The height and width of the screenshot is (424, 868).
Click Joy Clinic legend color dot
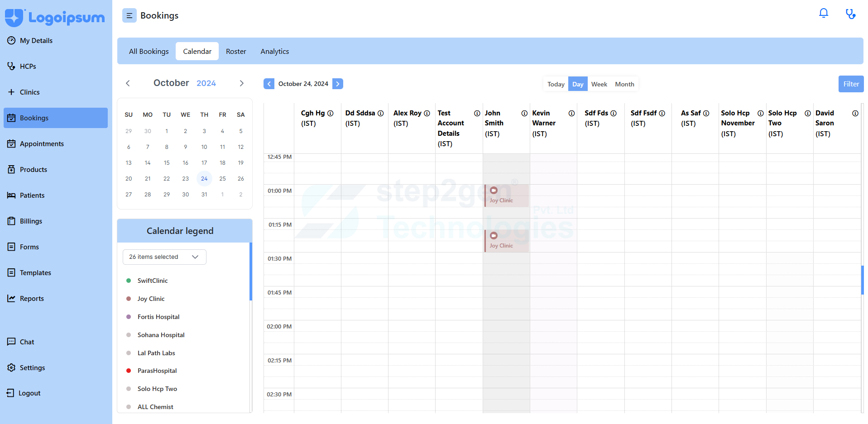point(129,299)
